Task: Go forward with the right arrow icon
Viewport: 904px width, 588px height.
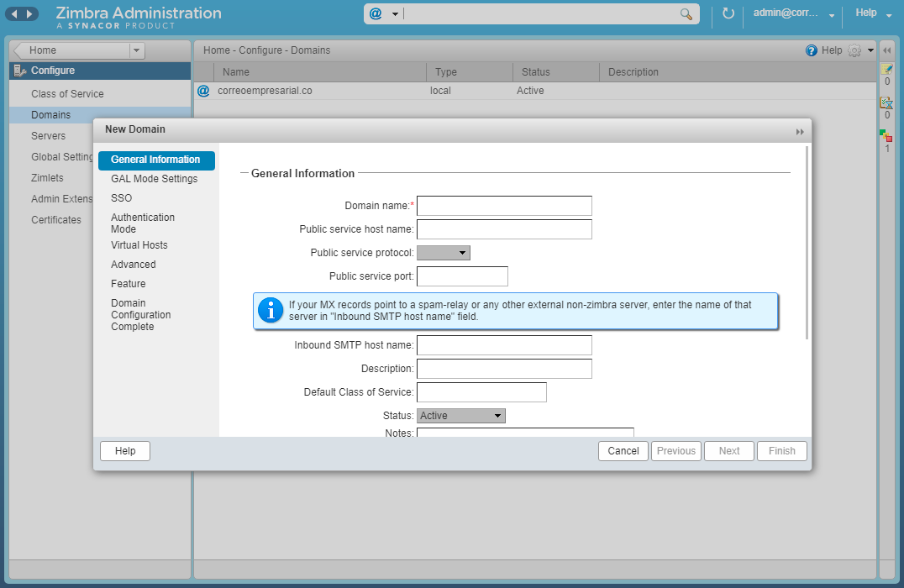Action: 30,14
